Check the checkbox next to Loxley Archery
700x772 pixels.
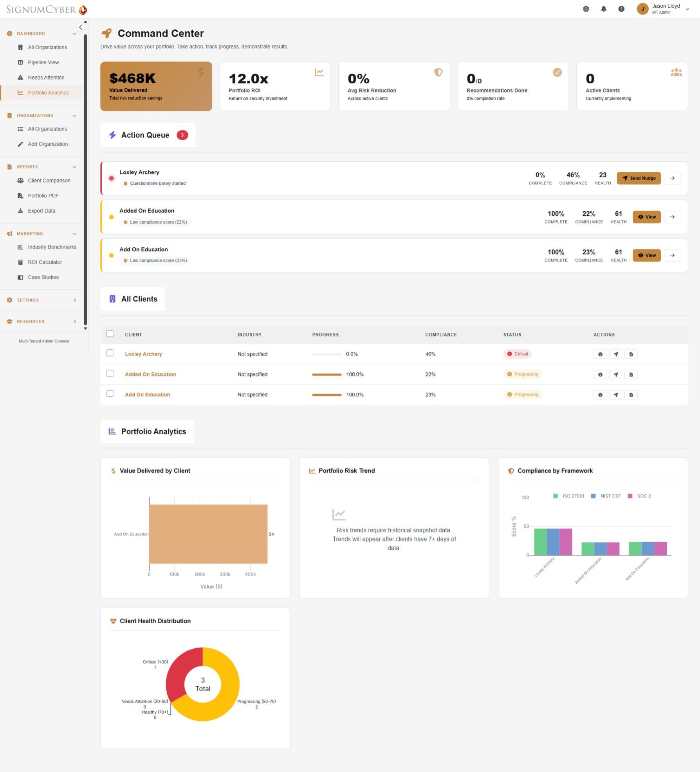point(110,353)
